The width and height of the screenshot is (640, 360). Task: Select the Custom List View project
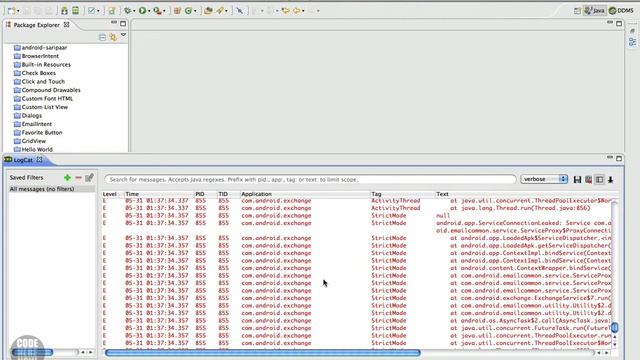click(40, 107)
